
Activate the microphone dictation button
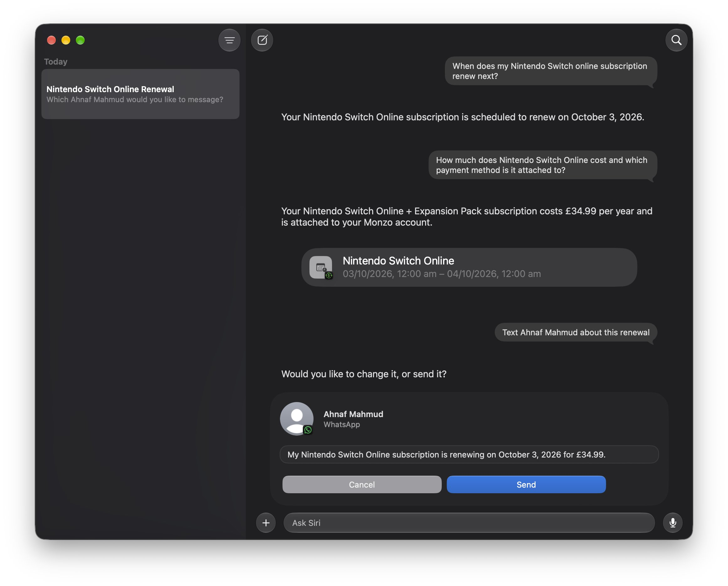(673, 522)
